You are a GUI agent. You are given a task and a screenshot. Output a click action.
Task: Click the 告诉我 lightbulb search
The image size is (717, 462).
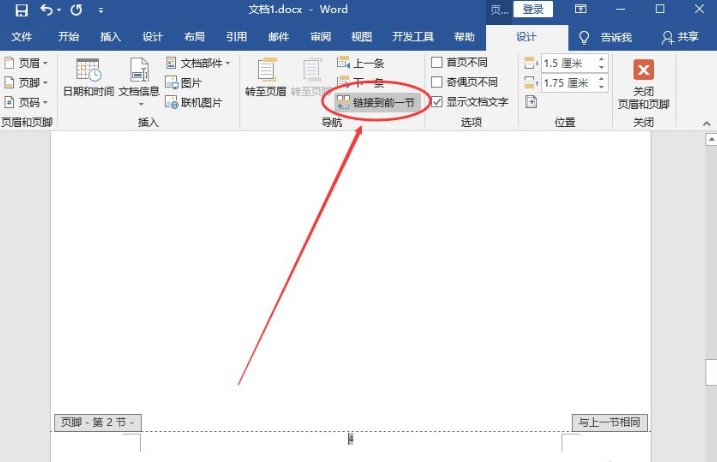coord(606,37)
